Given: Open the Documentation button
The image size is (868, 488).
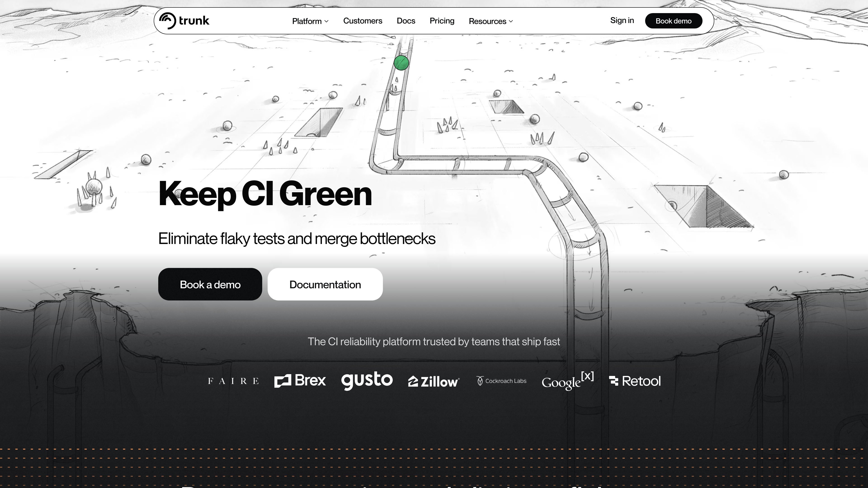Looking at the screenshot, I should 325,284.
